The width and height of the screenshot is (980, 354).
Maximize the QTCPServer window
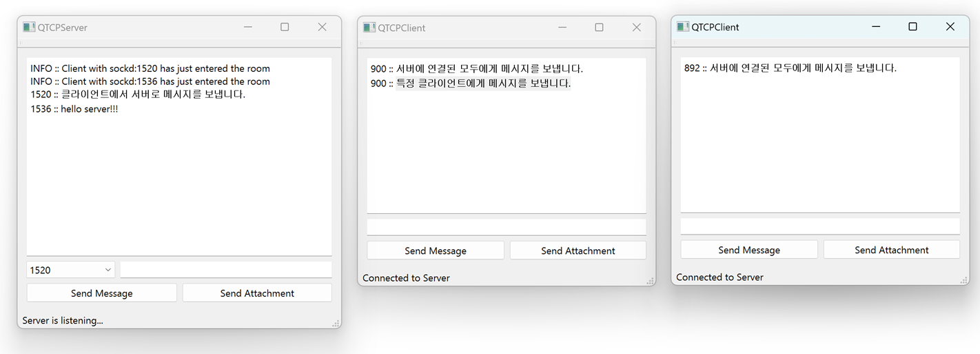point(285,27)
